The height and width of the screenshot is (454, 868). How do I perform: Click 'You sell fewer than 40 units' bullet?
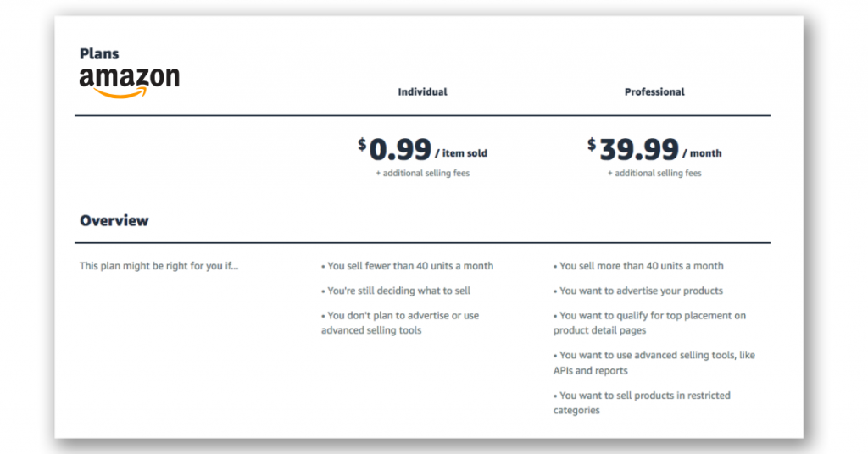(x=407, y=266)
